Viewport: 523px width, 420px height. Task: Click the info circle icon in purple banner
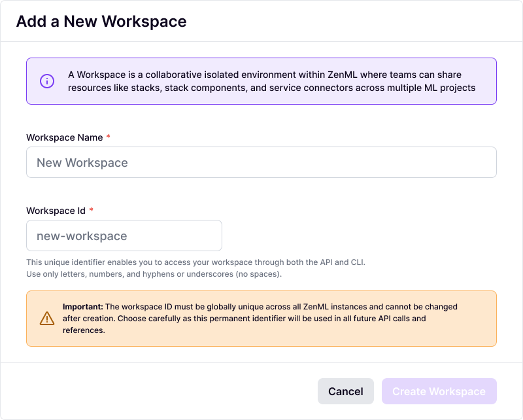tap(47, 81)
